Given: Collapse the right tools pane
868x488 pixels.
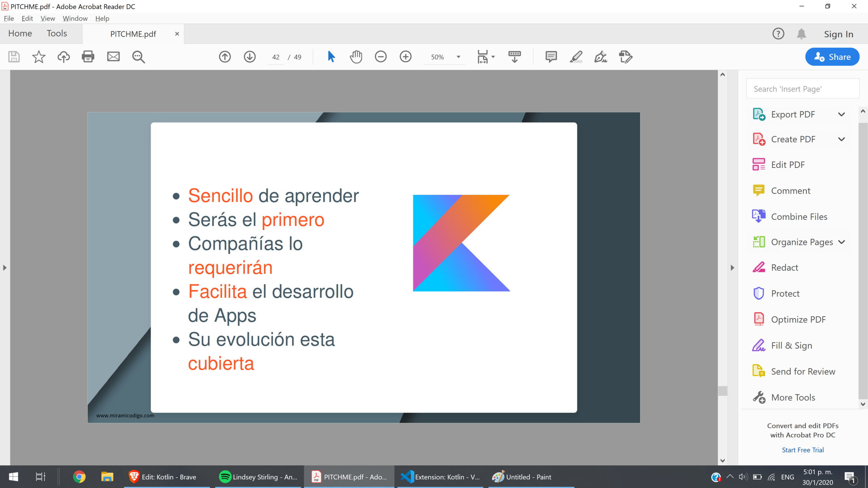Looking at the screenshot, I should tap(732, 268).
